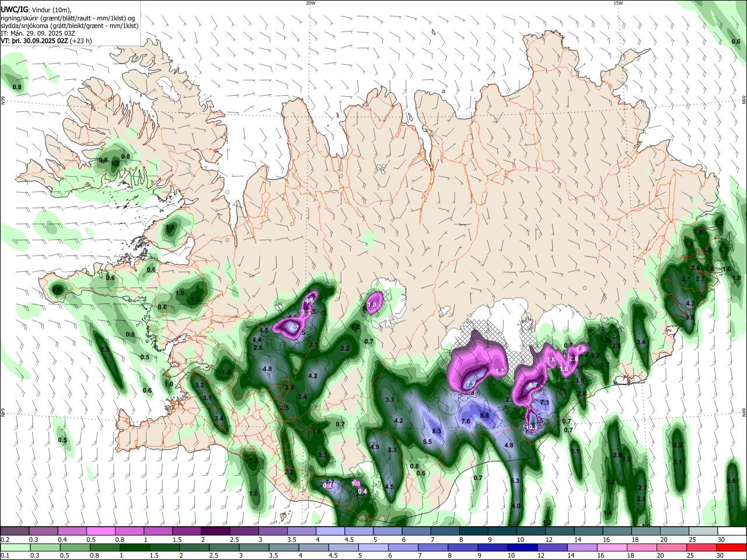
Task: Pick the dark purple 0.2–0.3 swatch on the snow scale
Action: (15, 531)
